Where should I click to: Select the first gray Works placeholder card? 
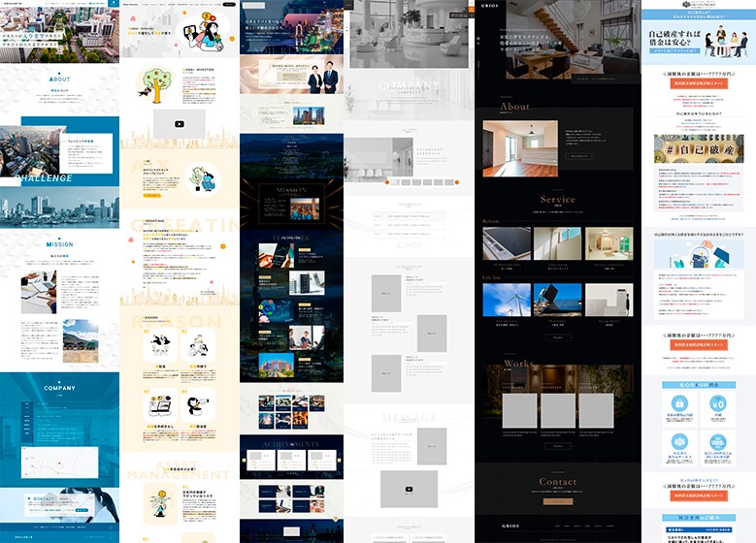pos(520,411)
